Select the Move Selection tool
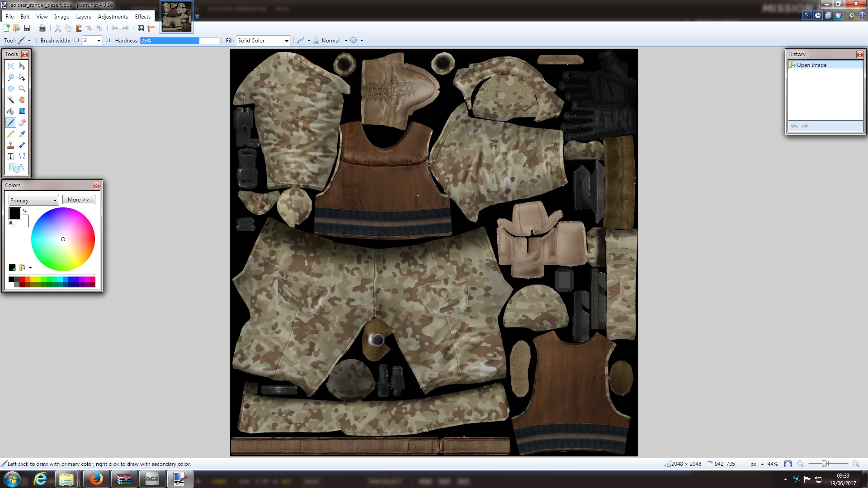Image resolution: width=868 pixels, height=488 pixels. pyautogui.click(x=22, y=77)
